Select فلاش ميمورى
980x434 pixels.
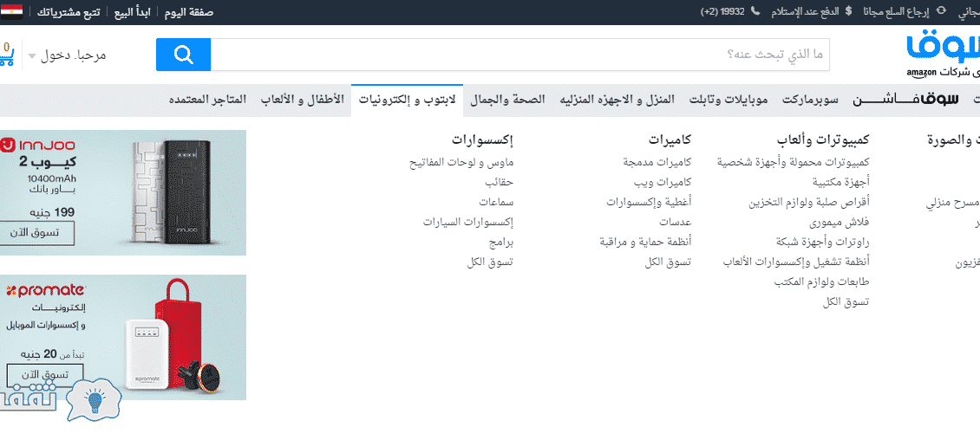[x=840, y=222]
